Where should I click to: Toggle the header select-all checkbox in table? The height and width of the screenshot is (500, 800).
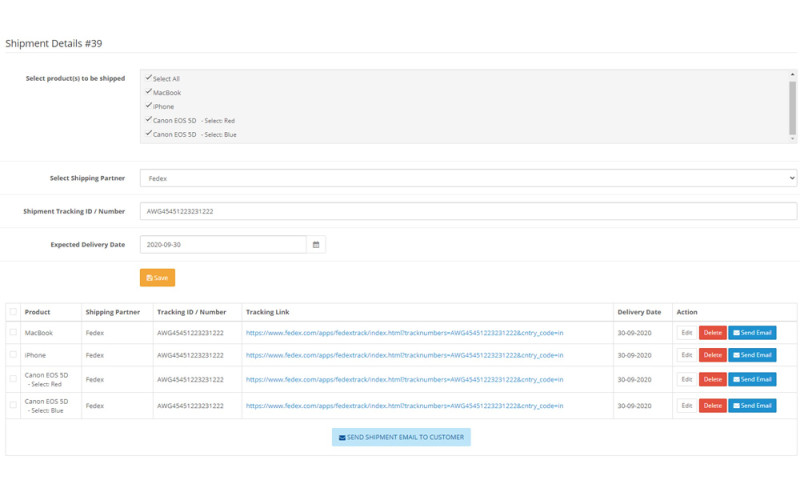pos(13,312)
